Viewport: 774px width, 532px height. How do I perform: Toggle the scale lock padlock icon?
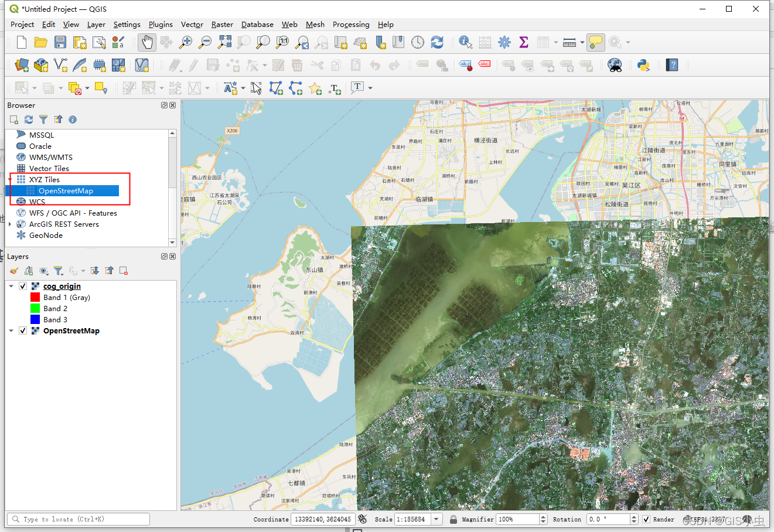click(454, 520)
